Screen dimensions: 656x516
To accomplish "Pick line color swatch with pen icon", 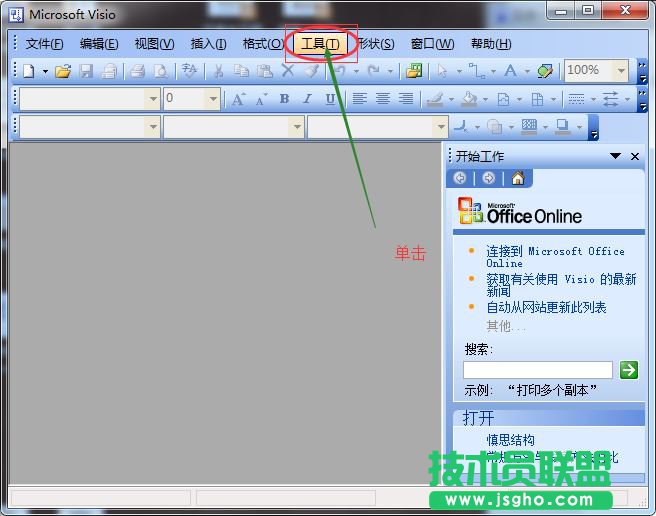I will 435,100.
